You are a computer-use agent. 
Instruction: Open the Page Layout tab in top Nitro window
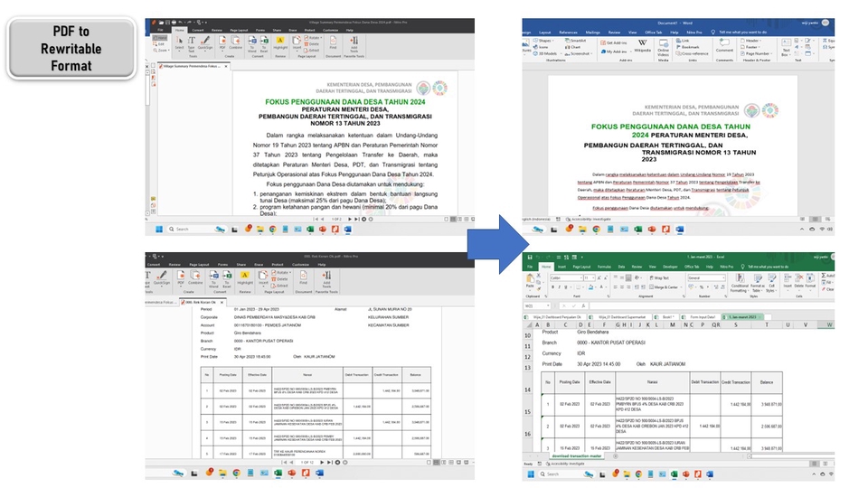[x=239, y=30]
